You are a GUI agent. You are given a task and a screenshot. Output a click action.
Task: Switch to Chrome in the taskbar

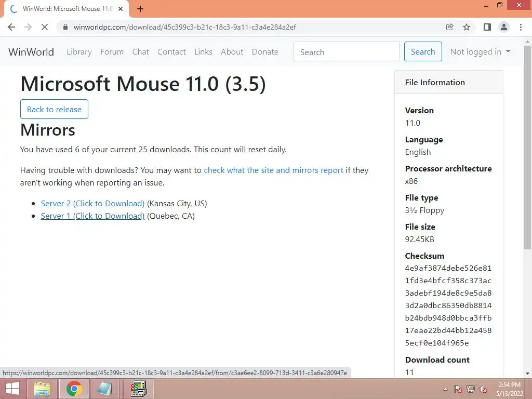74,389
